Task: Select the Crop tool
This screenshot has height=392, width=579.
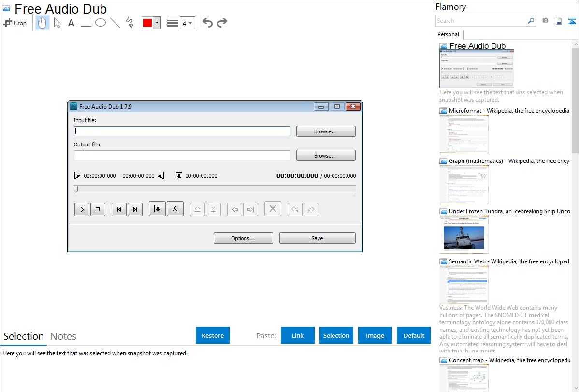Action: click(x=15, y=23)
